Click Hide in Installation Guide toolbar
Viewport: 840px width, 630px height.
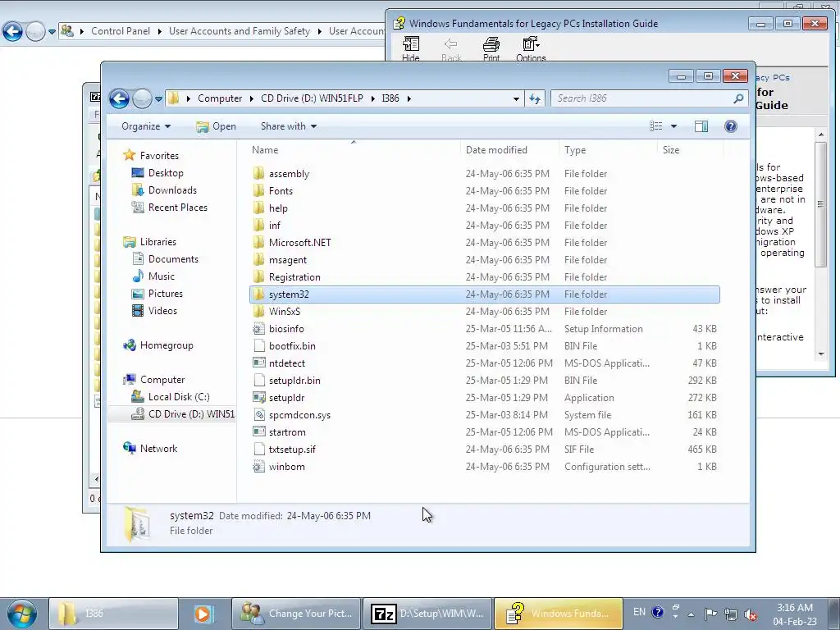coord(411,49)
